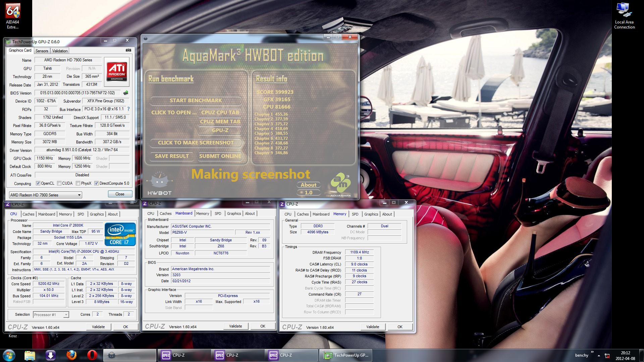Screen dimensions: 644x362
Task: Click the HWBOT logo in AquaMark window
Action: [159, 183]
